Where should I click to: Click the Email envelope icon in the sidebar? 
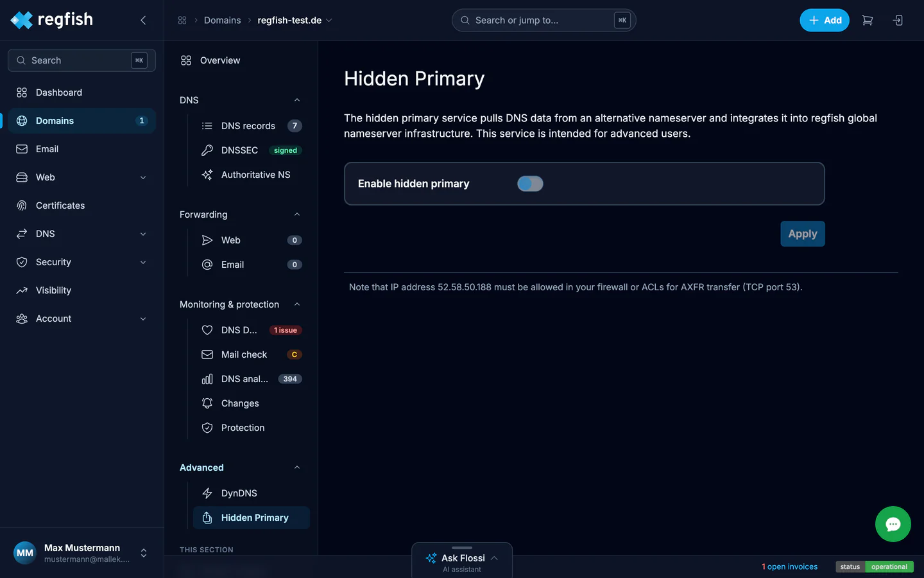[x=22, y=149]
